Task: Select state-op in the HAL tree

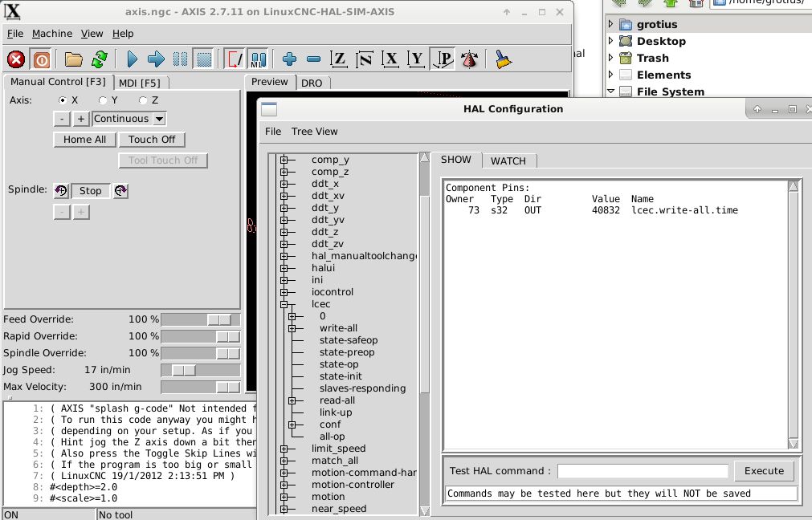Action: (339, 364)
